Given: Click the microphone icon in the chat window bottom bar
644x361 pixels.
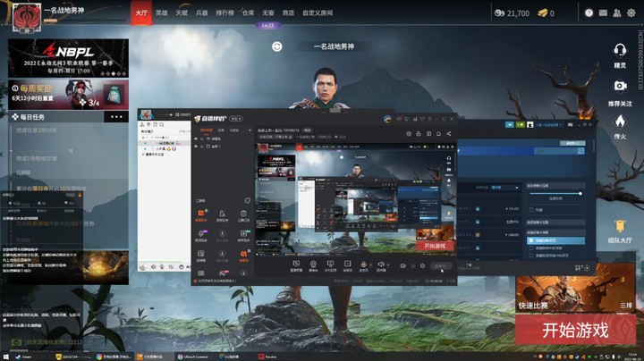Looking at the screenshot, I should click(x=162, y=267).
